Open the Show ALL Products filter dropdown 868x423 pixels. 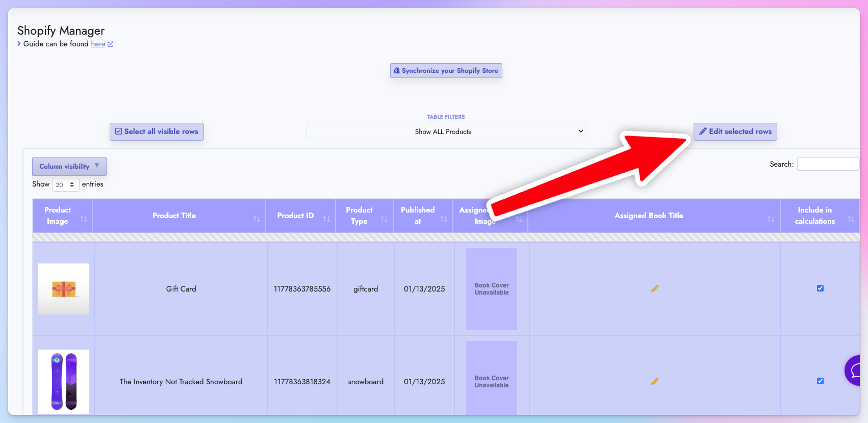(x=446, y=131)
